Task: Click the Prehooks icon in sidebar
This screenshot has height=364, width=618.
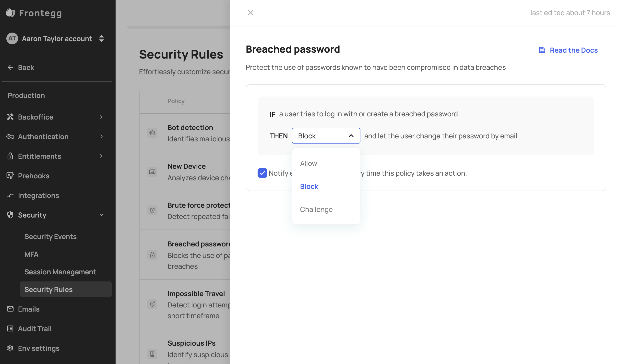Action: tap(10, 176)
